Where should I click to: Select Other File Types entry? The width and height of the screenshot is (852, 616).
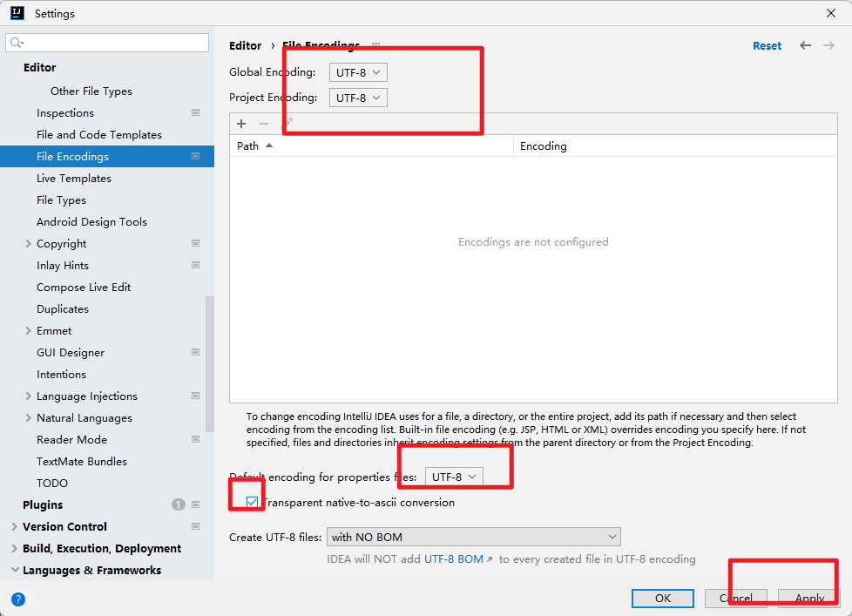(x=91, y=91)
